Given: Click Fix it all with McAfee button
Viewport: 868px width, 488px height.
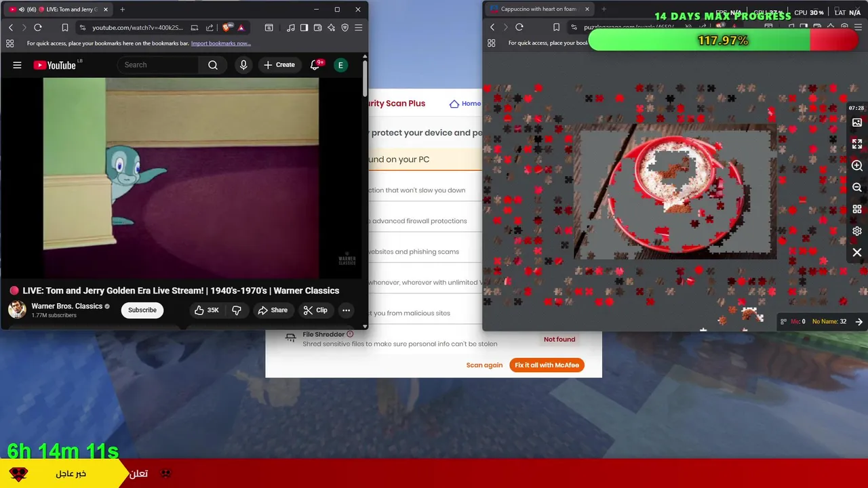Looking at the screenshot, I should tap(547, 365).
